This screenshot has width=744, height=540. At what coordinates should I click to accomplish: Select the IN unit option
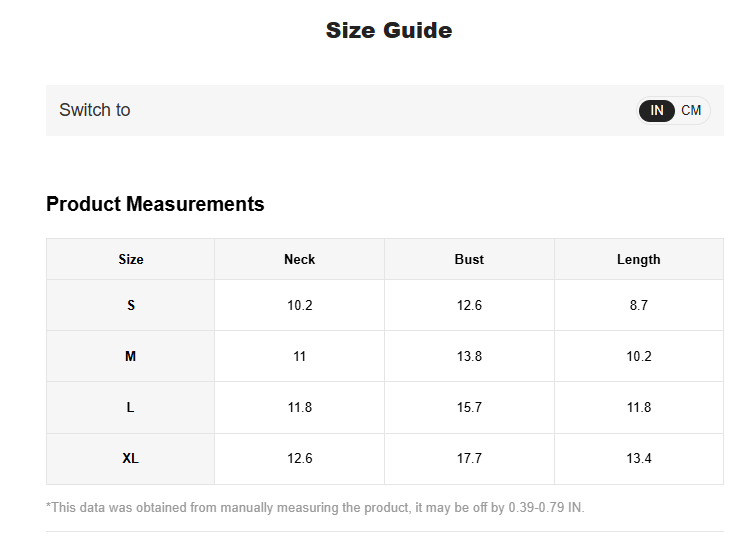[x=657, y=111]
